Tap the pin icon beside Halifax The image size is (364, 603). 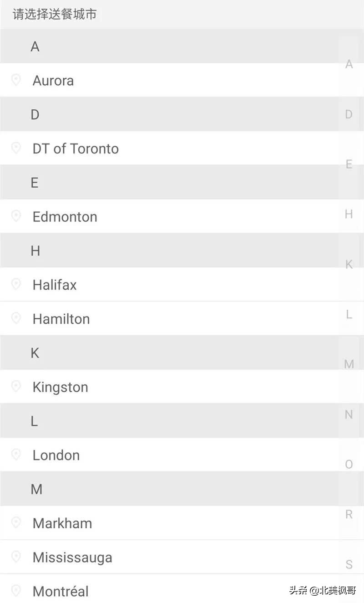coord(16,284)
